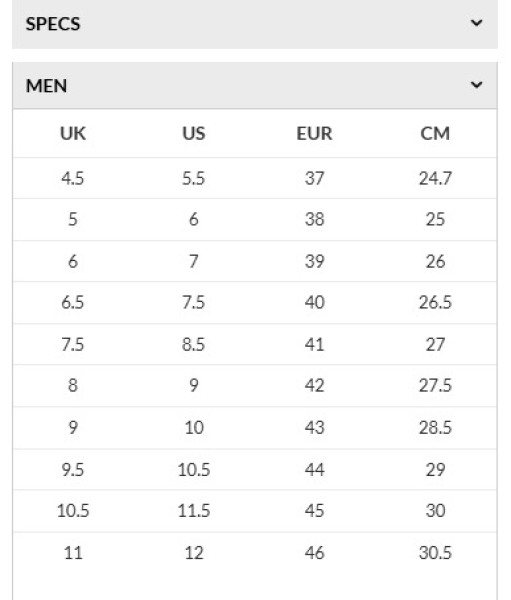Collapse the MEN size chart chevron

(x=476, y=85)
